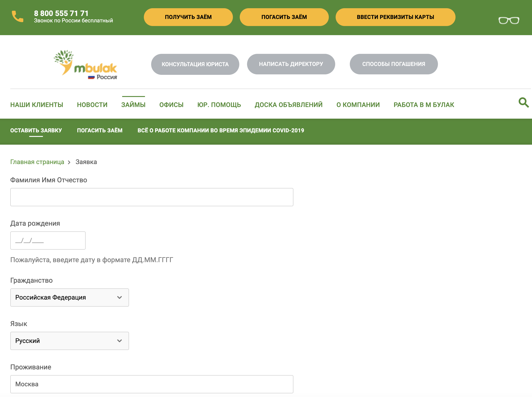Viewport: 532px width, 397px height.
Task: Open ВВЕСТИ РЕКВИЗИТЫ КАРТЫ
Action: 395,17
